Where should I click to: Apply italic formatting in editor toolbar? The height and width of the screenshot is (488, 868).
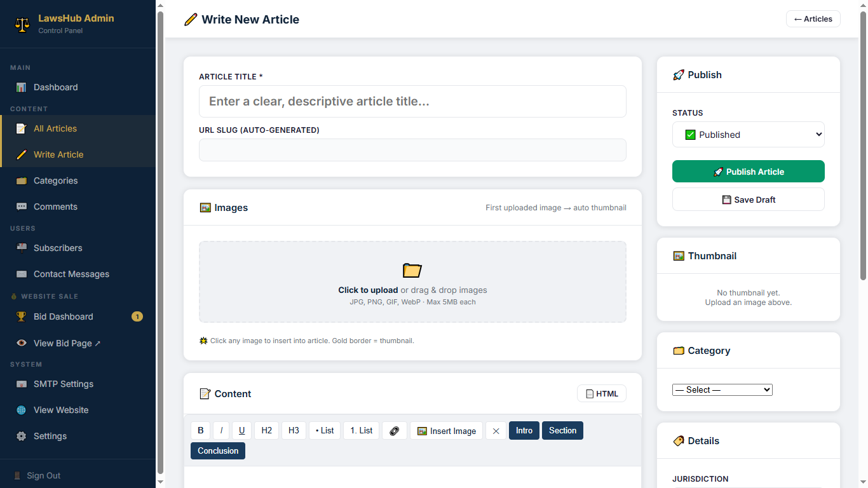click(221, 431)
